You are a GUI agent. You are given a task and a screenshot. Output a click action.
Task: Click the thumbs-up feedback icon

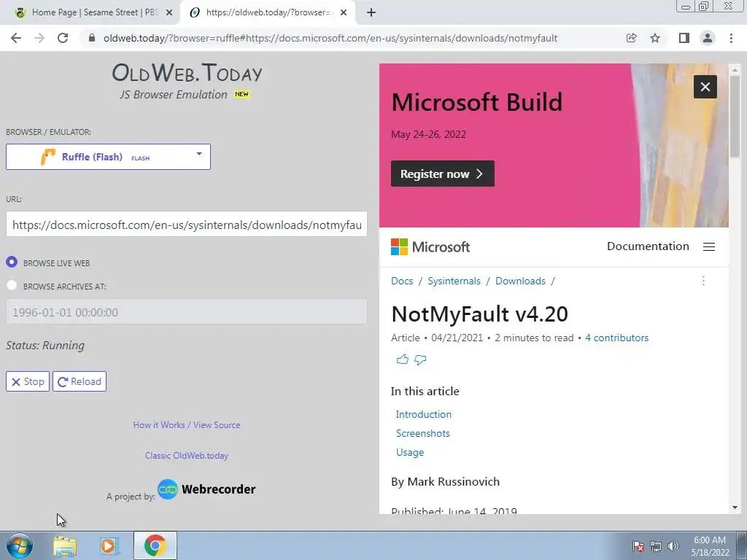pyautogui.click(x=403, y=359)
